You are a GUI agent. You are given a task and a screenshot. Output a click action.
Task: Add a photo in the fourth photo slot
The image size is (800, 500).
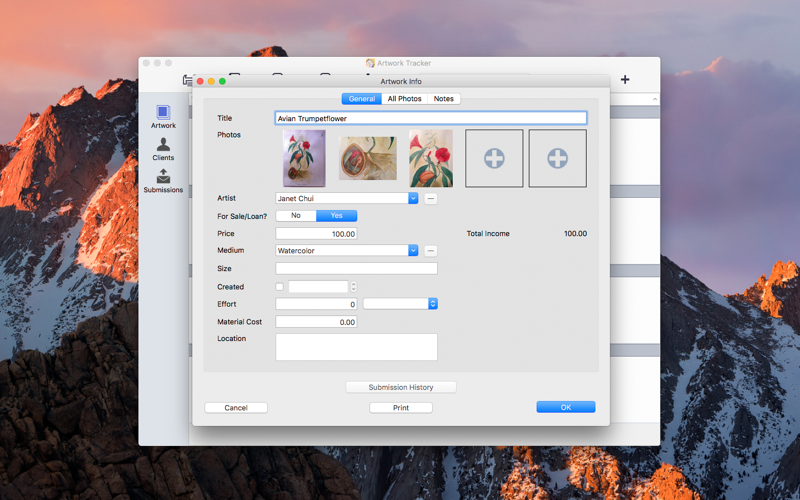[494, 158]
